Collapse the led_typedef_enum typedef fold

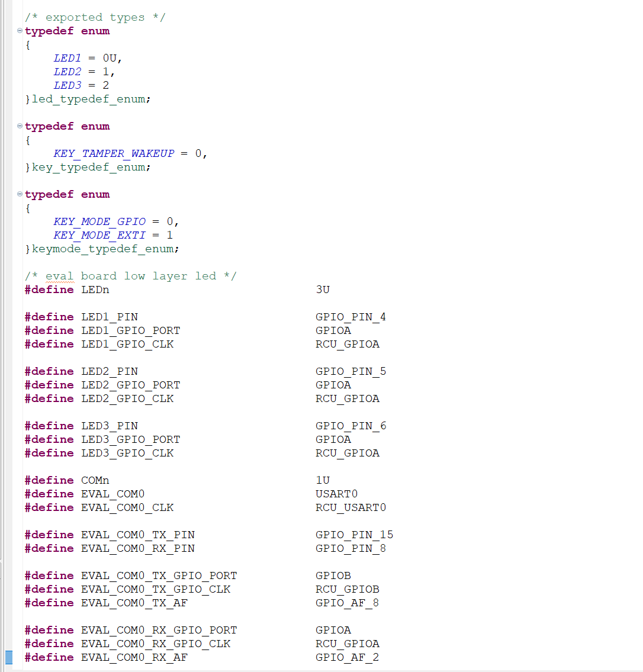coord(20,31)
